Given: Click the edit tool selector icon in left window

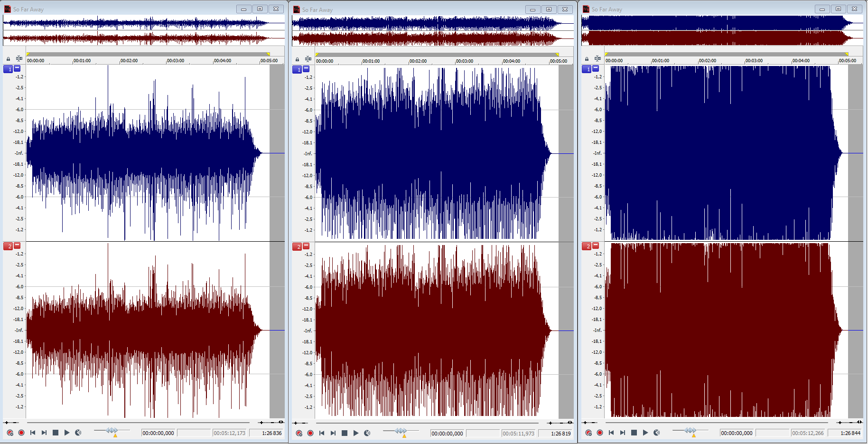Looking at the screenshot, I should (x=19, y=59).
